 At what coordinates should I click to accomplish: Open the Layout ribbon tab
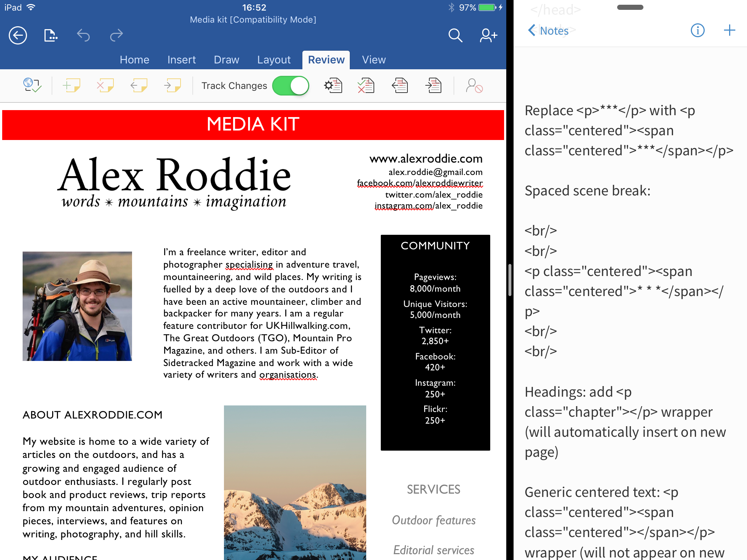tap(274, 59)
